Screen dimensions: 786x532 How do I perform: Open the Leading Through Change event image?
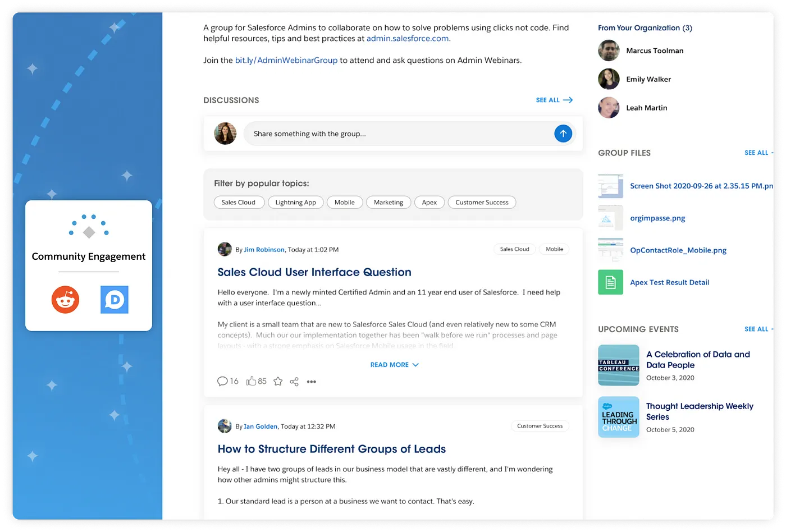[x=619, y=417]
